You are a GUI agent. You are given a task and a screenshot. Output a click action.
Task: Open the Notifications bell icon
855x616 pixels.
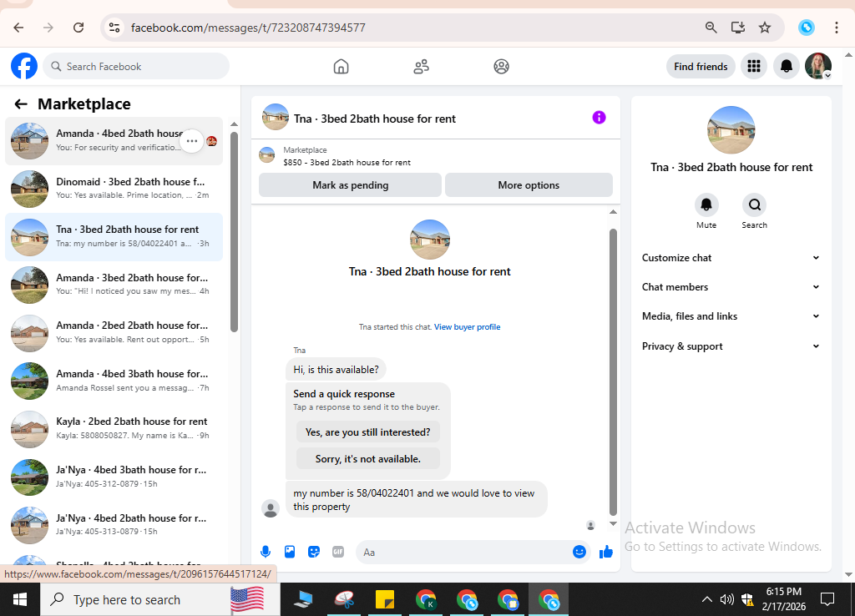click(x=786, y=66)
